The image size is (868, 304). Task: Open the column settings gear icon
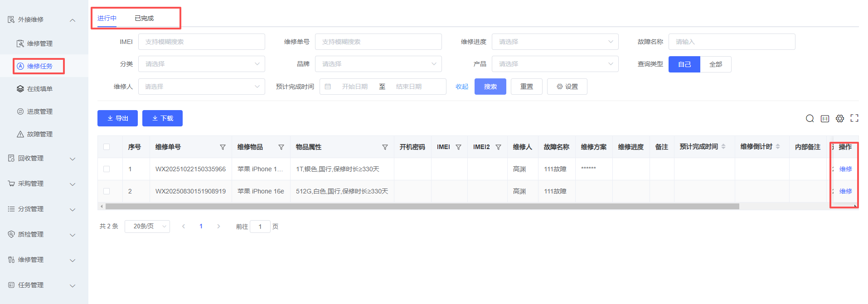pyautogui.click(x=840, y=119)
